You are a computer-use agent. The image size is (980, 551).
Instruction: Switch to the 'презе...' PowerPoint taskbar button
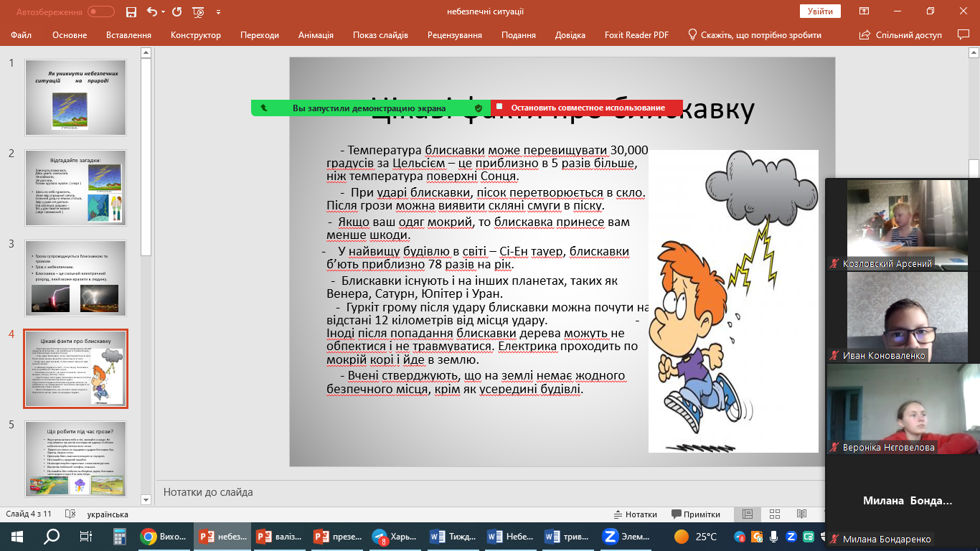click(339, 536)
